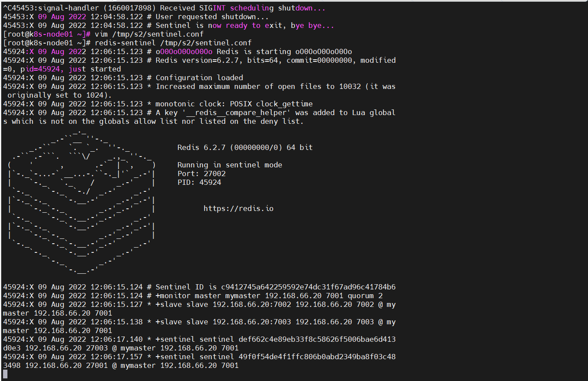
Task: Click the '3498' wrapped hash fragment
Action: coord(12,365)
